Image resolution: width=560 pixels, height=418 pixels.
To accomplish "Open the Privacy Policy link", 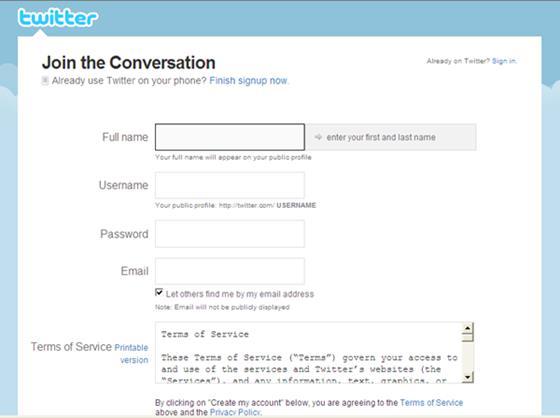I will (x=235, y=412).
